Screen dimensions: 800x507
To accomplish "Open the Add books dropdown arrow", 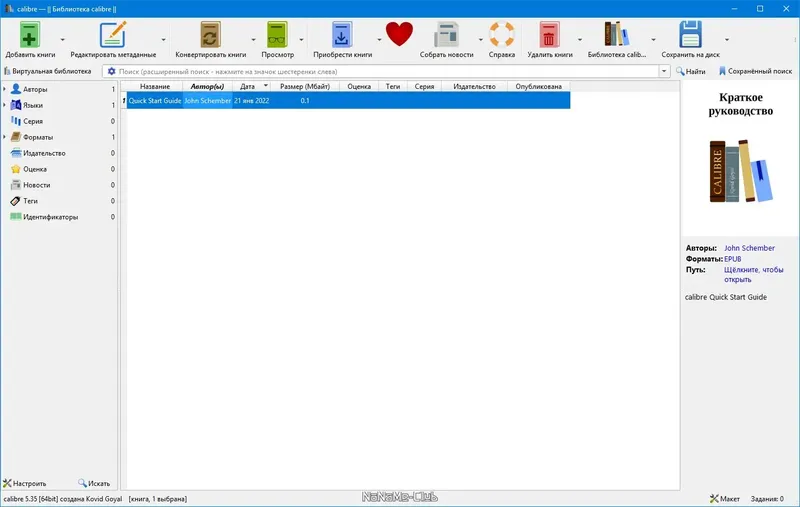I will tap(62, 40).
